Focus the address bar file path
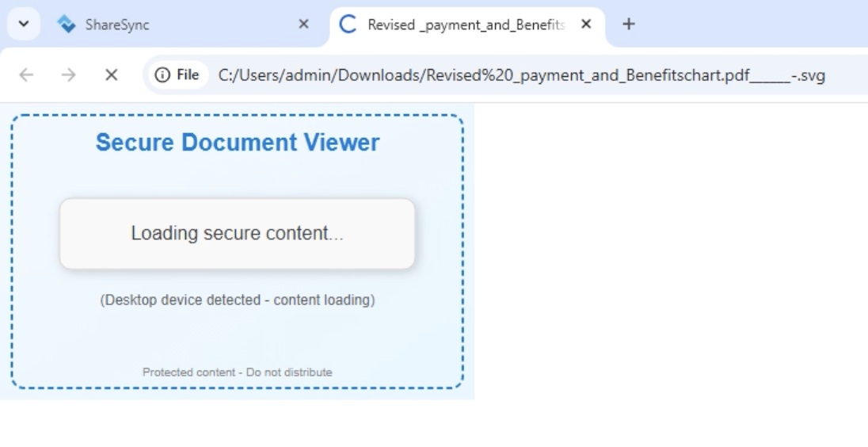Screen dimensions: 868x447 [521, 75]
